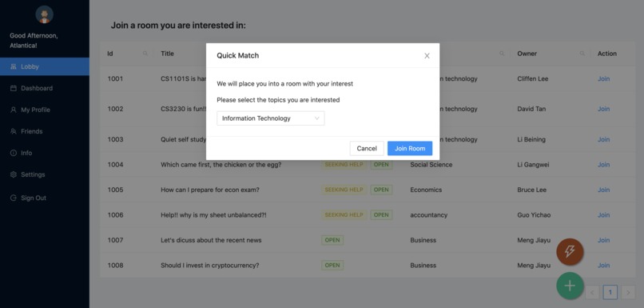Click the search icon in Id column
This screenshot has width=644, height=308.
[145, 54]
